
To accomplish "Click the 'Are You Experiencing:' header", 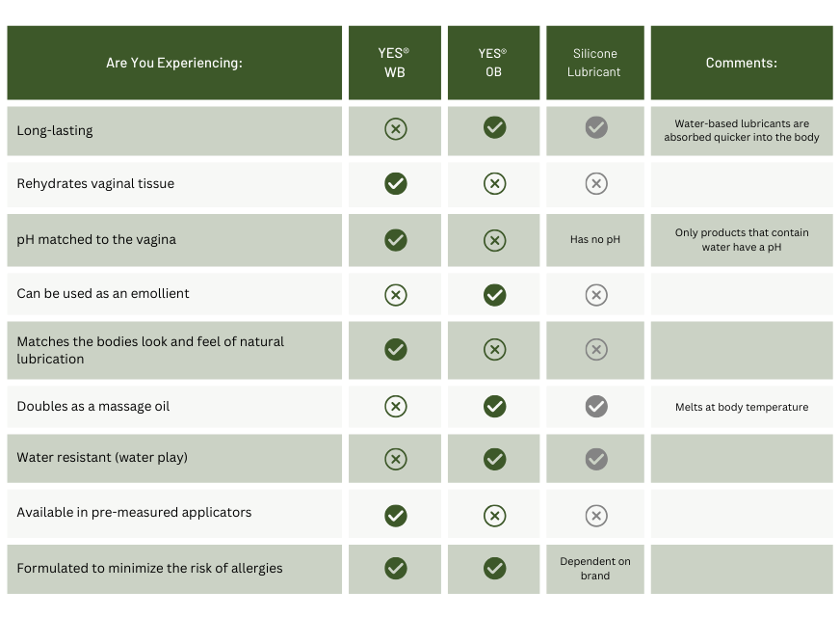I will pyautogui.click(x=174, y=63).
